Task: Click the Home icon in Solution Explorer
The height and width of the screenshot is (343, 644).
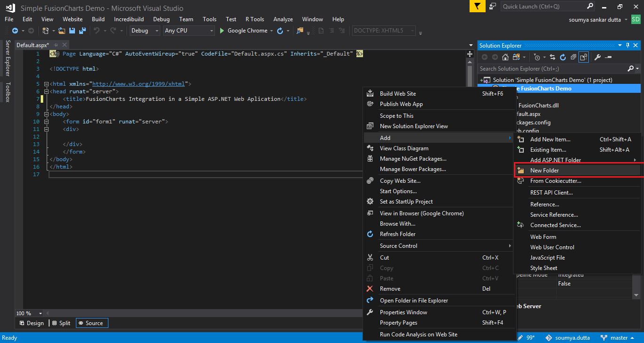Action: [505, 57]
